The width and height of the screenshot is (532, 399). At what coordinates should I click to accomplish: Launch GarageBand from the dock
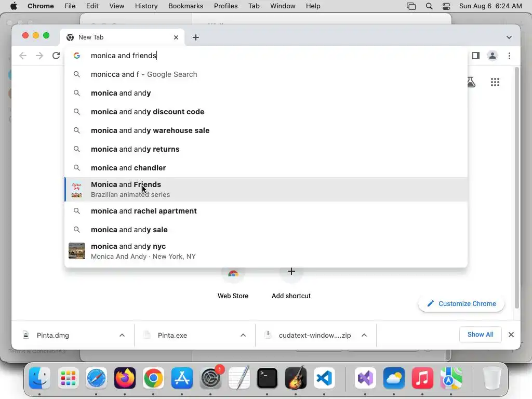[x=296, y=378]
